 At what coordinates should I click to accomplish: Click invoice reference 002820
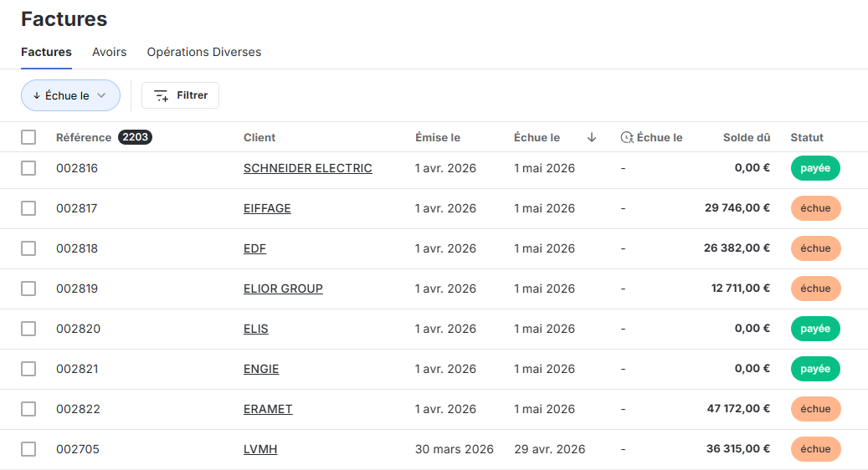point(78,329)
